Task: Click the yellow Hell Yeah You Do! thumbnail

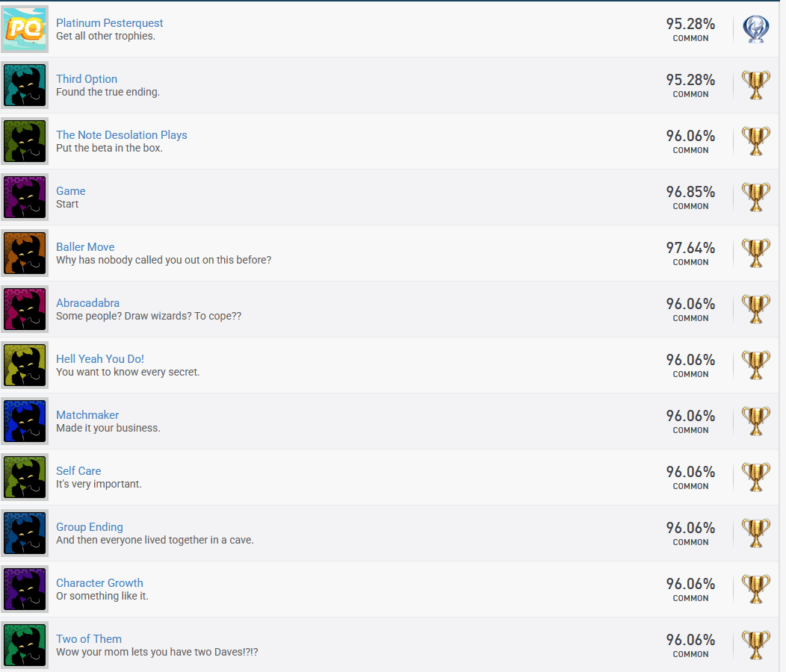Action: click(25, 365)
